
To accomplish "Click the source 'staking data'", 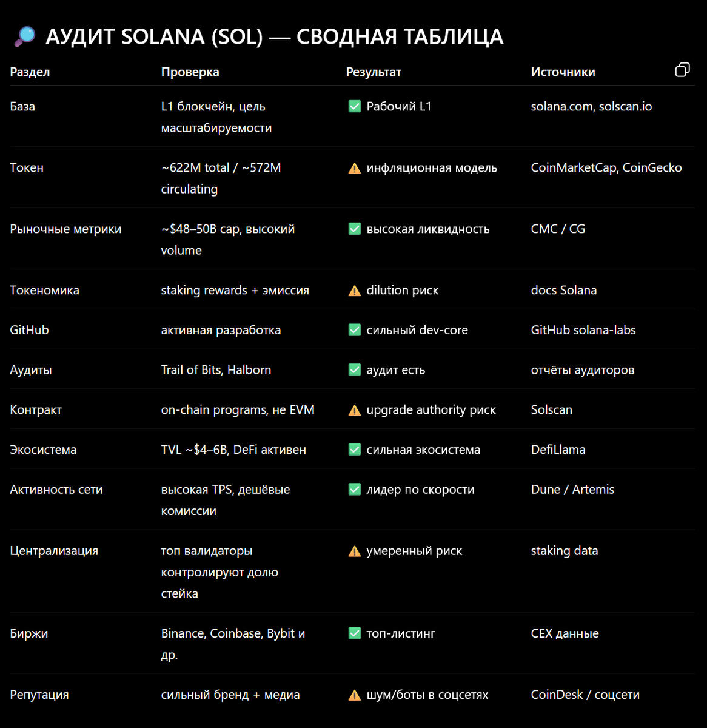I will pyautogui.click(x=565, y=551).
